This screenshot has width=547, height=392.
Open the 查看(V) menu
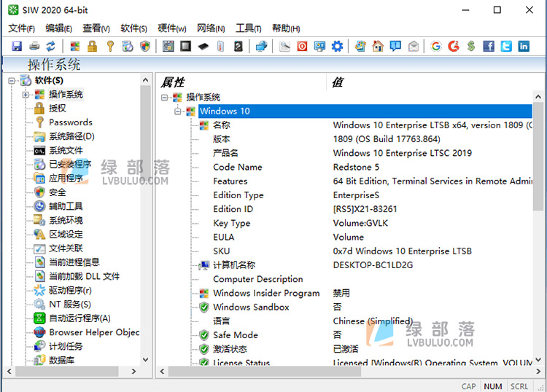[96, 28]
